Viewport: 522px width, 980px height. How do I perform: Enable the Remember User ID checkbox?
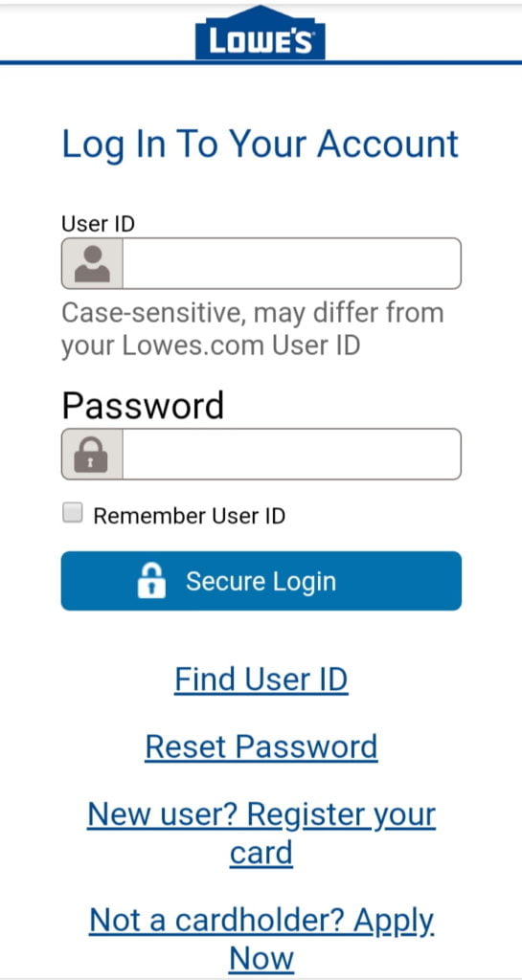click(73, 514)
